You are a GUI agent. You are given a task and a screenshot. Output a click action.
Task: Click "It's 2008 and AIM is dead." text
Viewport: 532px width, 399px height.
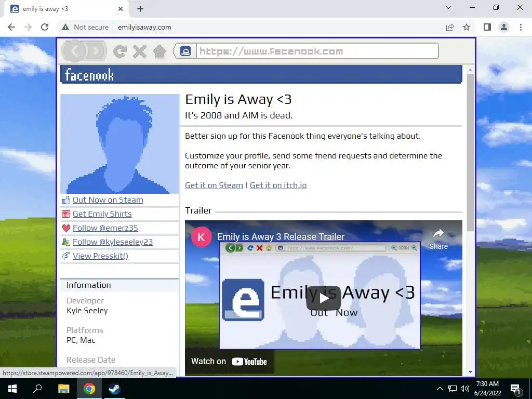pos(238,115)
